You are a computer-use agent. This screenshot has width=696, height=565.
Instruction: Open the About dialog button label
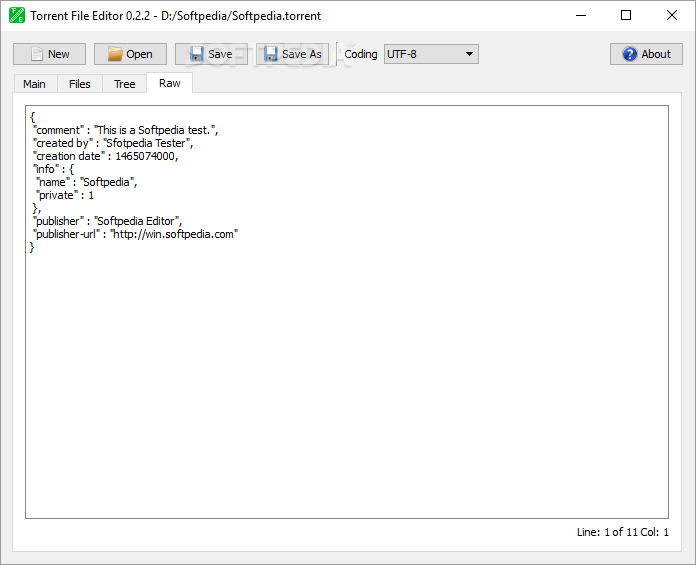pos(656,54)
